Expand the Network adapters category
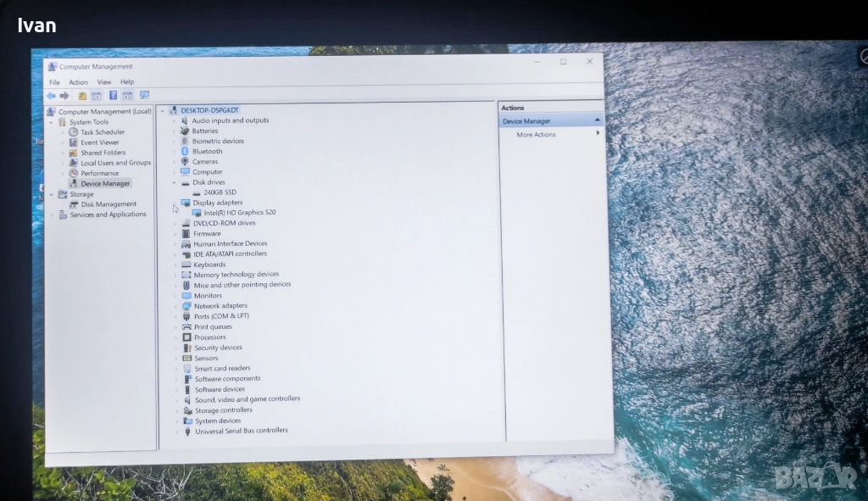The image size is (868, 501). tap(175, 306)
